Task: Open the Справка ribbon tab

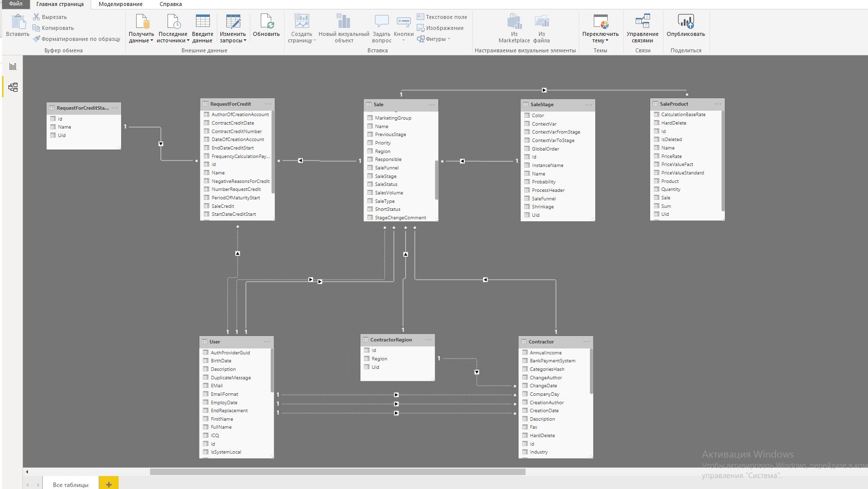Action: [171, 4]
